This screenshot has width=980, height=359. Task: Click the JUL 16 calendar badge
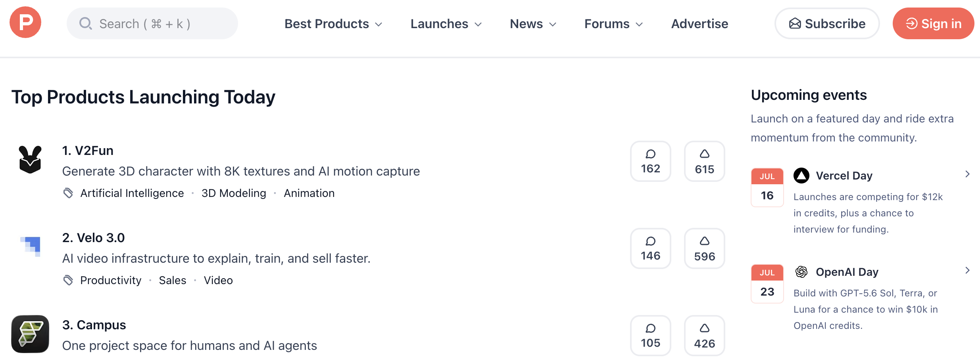point(767,187)
